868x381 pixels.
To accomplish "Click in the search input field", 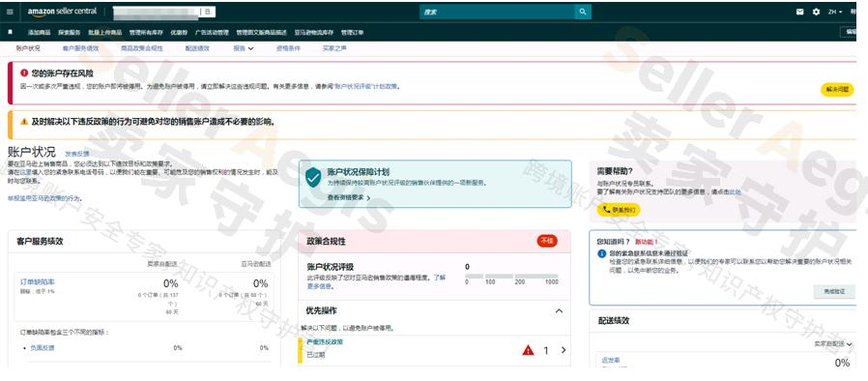I will tap(497, 12).
